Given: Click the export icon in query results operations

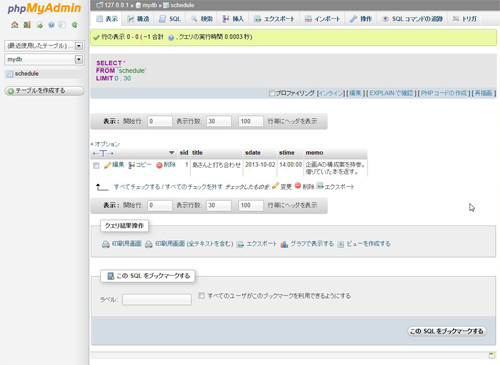Looking at the screenshot, I should point(240,244).
